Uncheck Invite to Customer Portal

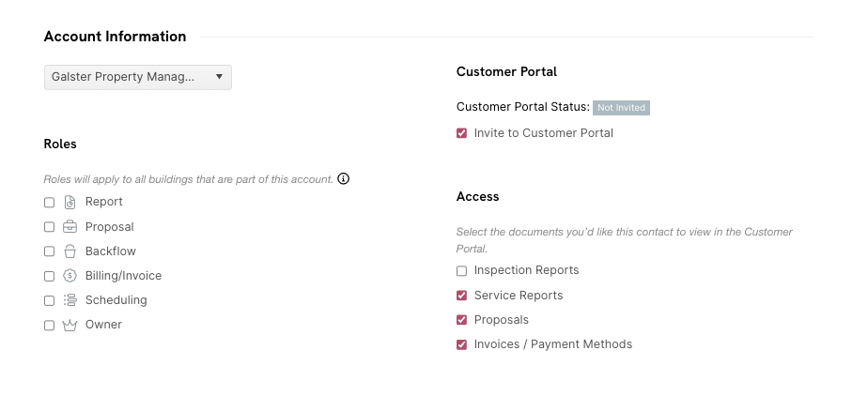click(461, 133)
